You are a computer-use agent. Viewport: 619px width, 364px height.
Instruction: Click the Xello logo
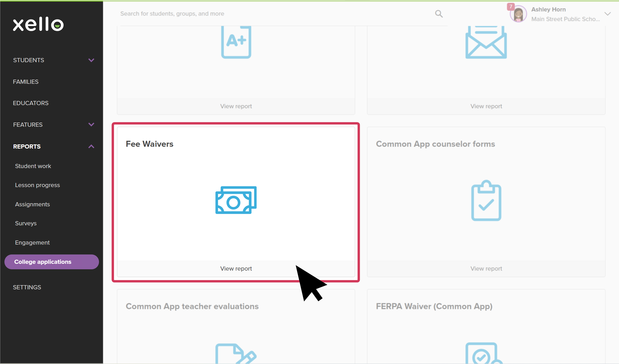(38, 24)
